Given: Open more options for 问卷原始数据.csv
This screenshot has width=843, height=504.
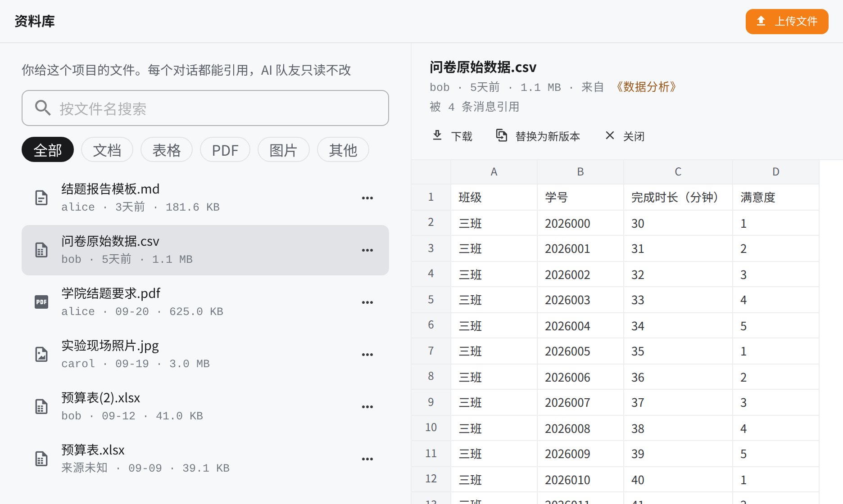Looking at the screenshot, I should tap(367, 250).
